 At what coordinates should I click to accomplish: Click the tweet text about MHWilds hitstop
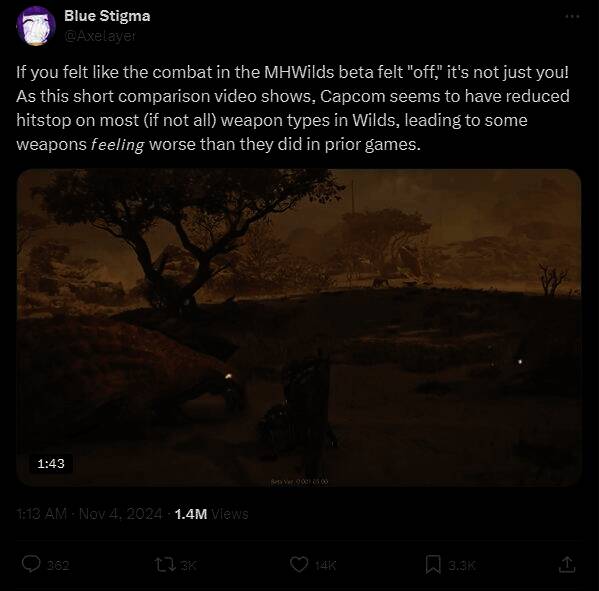[293, 108]
